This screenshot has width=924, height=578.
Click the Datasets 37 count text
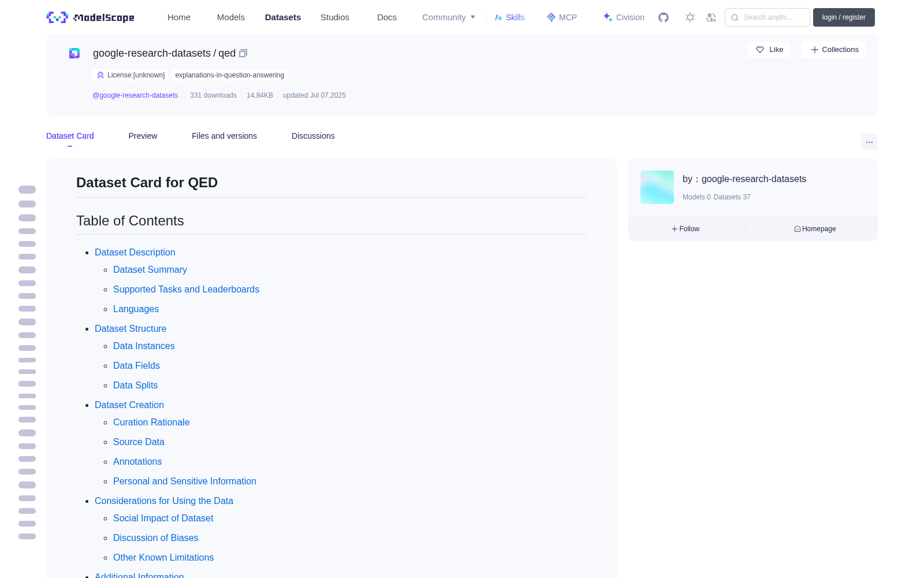point(732,197)
